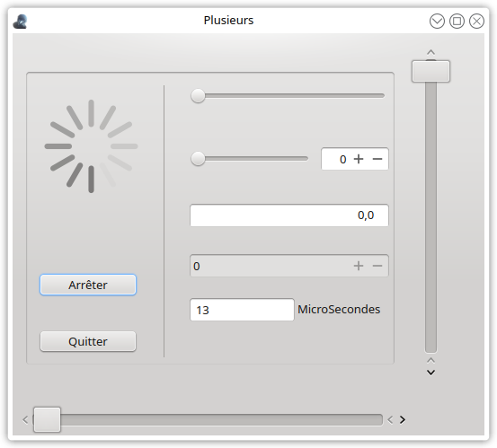Viewport: 497px width, 448px height.
Task: Click the left arrow at the horizontal scrollbar start
Action: tap(26, 420)
